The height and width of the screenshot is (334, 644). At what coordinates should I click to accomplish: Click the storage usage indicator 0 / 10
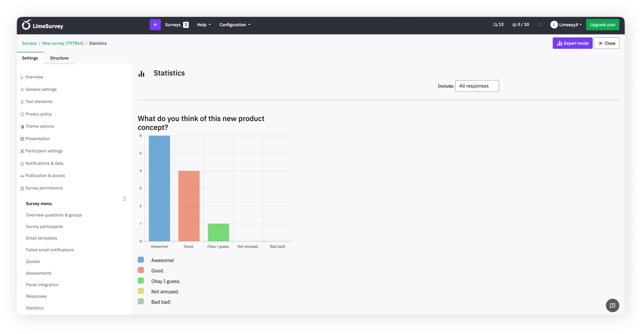[x=521, y=25]
